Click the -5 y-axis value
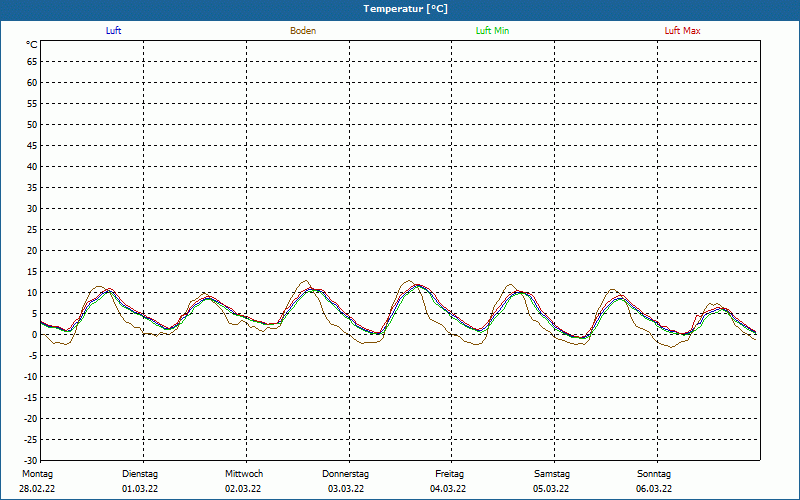 pyautogui.click(x=33, y=356)
